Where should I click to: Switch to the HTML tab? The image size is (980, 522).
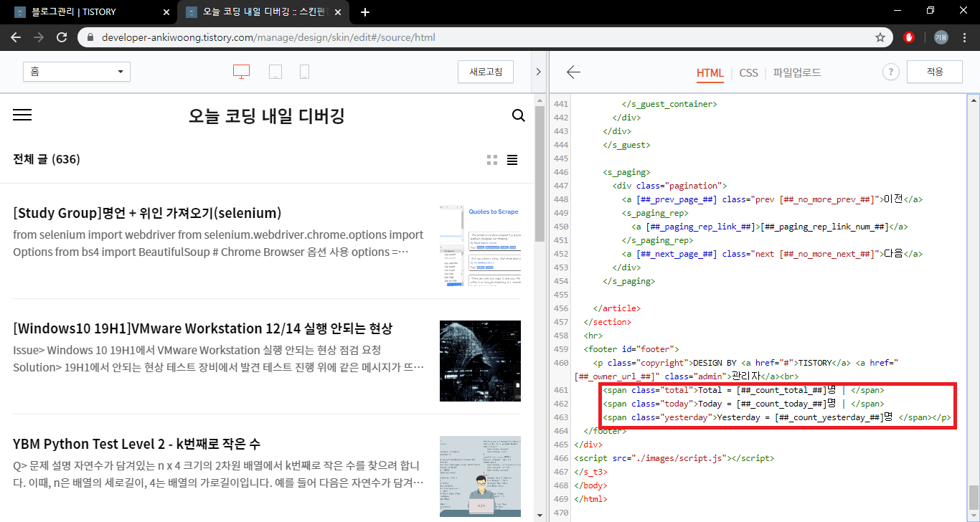[710, 72]
